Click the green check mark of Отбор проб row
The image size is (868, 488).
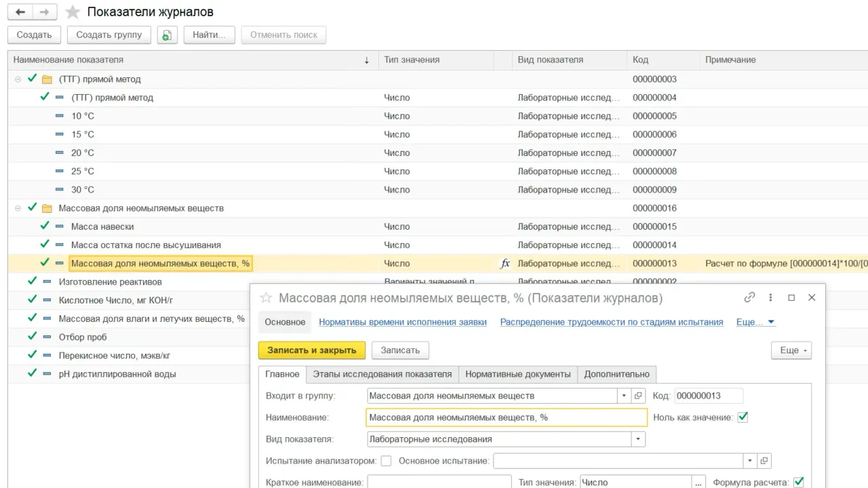32,337
